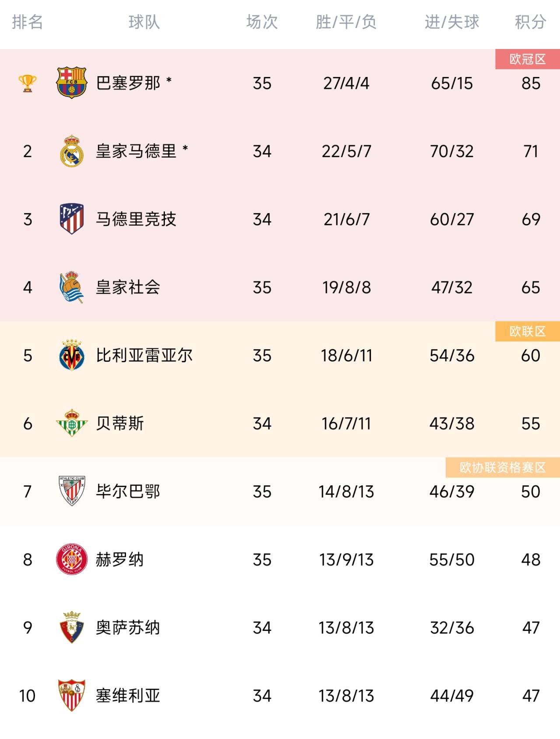560x739 pixels.
Task: Open the 巴塞罗那 team name link
Action: click(x=128, y=83)
